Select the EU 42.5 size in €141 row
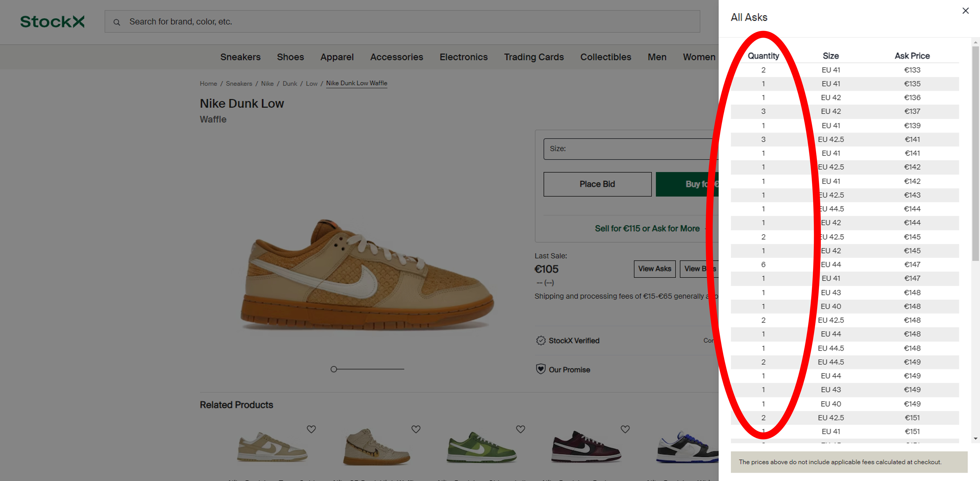The width and height of the screenshot is (980, 481). click(831, 139)
